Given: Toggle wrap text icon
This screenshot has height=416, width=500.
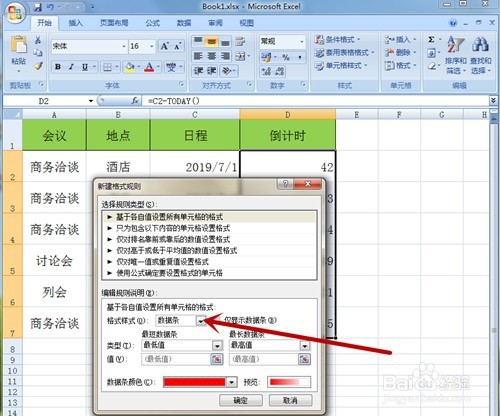Looking at the screenshot, I should [x=240, y=41].
